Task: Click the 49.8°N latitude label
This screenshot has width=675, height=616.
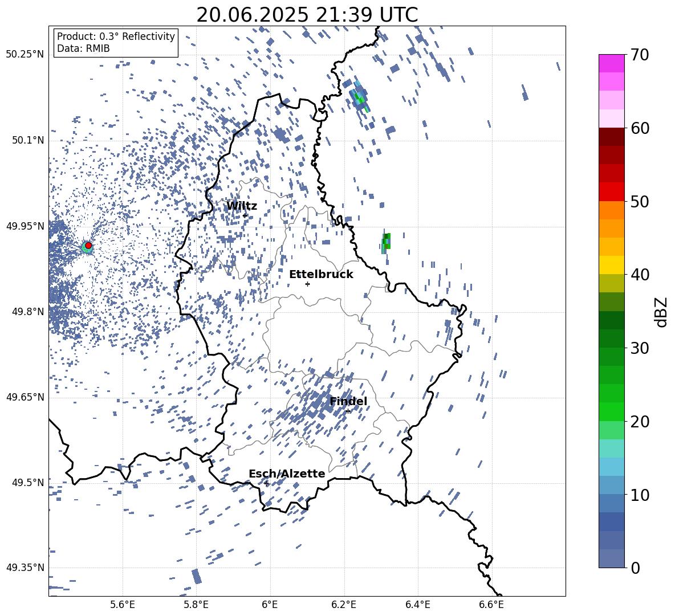Action: coord(29,312)
